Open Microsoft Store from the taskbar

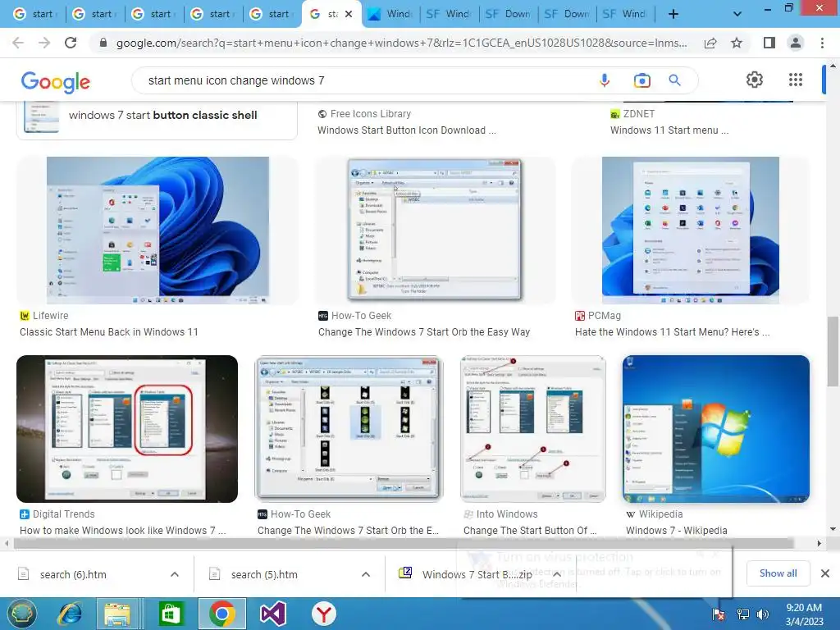click(x=170, y=614)
